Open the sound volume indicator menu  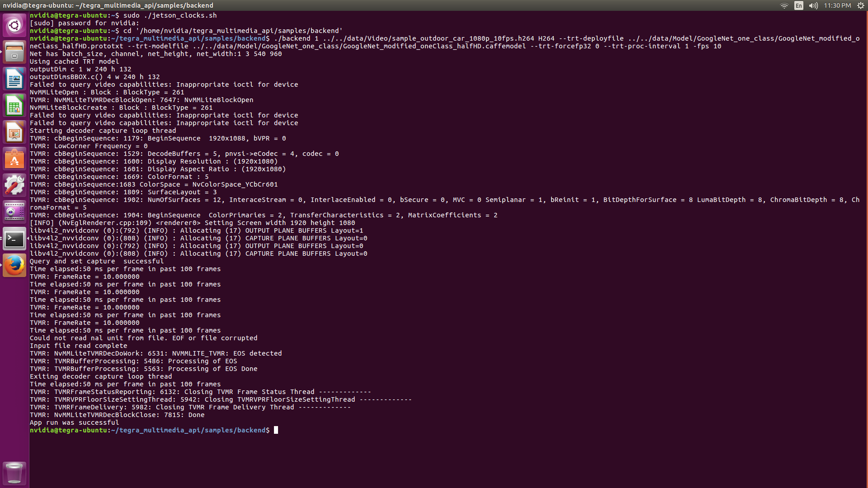[x=813, y=5]
